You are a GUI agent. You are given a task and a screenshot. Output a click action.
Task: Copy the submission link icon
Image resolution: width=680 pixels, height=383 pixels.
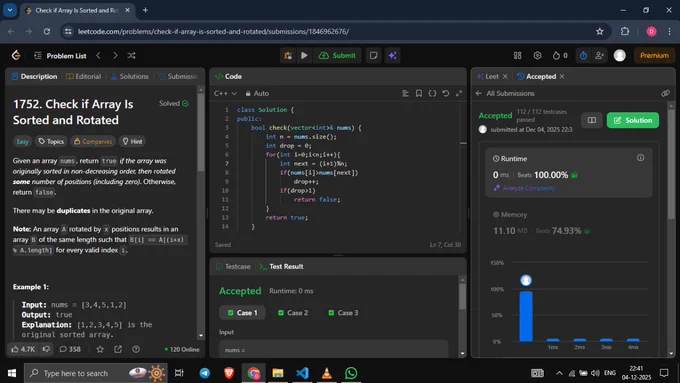665,93
